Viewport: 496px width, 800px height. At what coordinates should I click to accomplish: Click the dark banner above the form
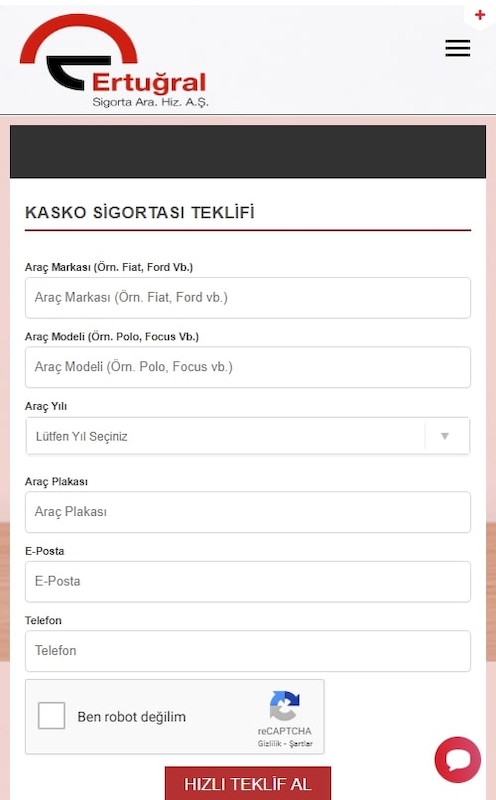click(x=248, y=152)
